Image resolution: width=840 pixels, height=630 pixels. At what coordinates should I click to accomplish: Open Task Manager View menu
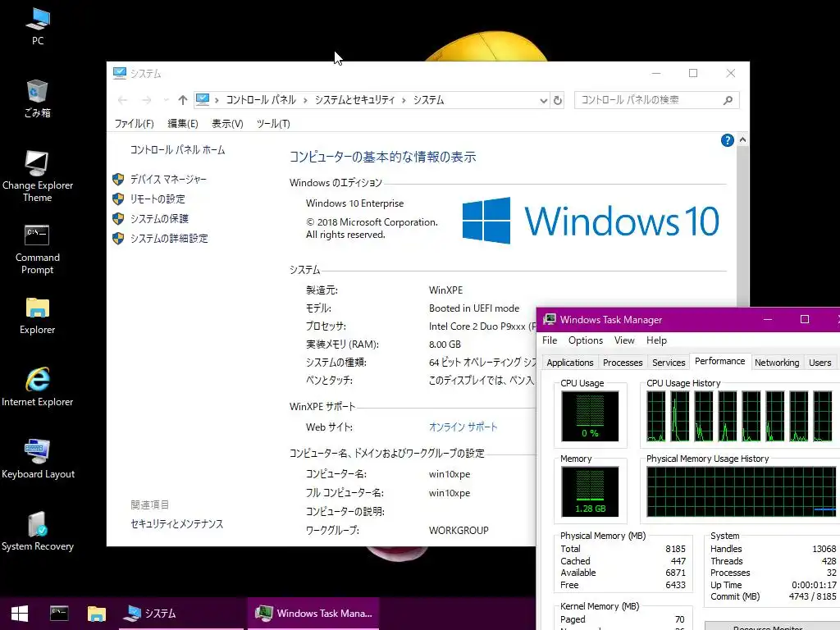(x=624, y=340)
